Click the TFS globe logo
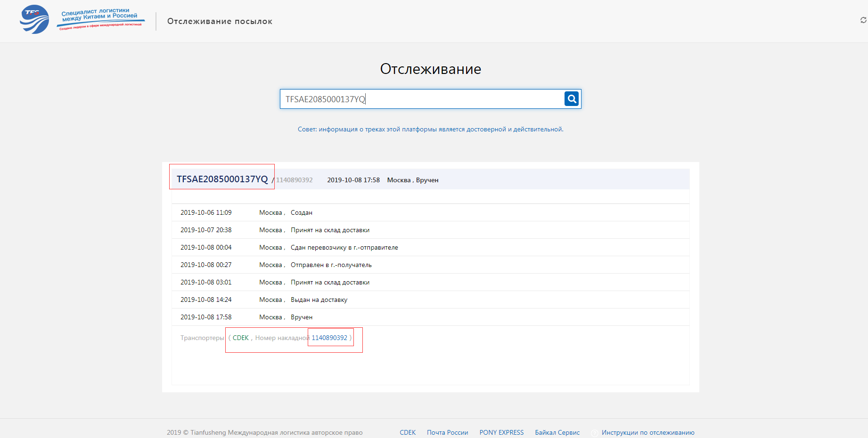Image resolution: width=868 pixels, height=438 pixels. click(34, 20)
